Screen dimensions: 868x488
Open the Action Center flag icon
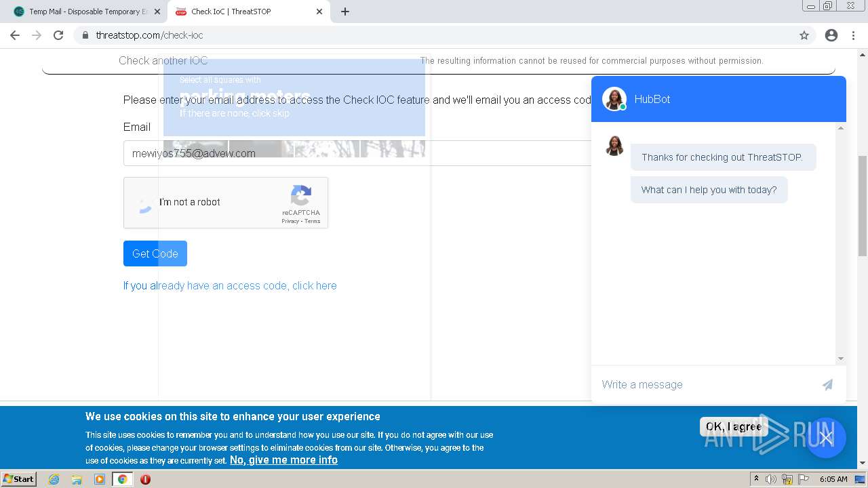pyautogui.click(x=804, y=479)
